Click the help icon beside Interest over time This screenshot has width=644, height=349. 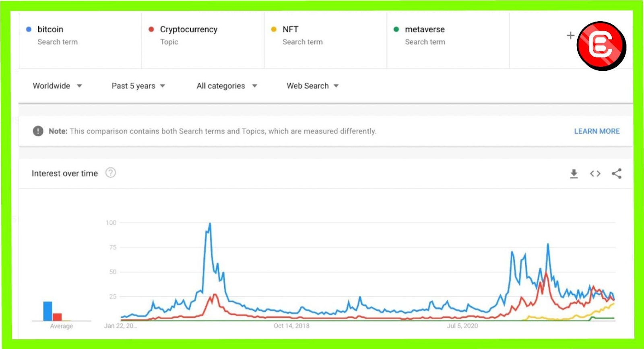pos(111,173)
